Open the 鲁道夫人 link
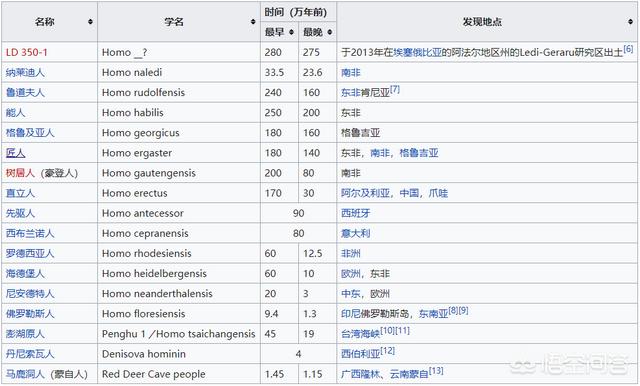 click(25, 93)
